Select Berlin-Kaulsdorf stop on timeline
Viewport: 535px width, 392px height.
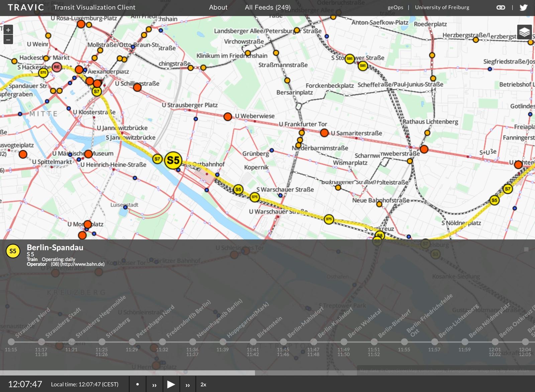tap(313, 341)
